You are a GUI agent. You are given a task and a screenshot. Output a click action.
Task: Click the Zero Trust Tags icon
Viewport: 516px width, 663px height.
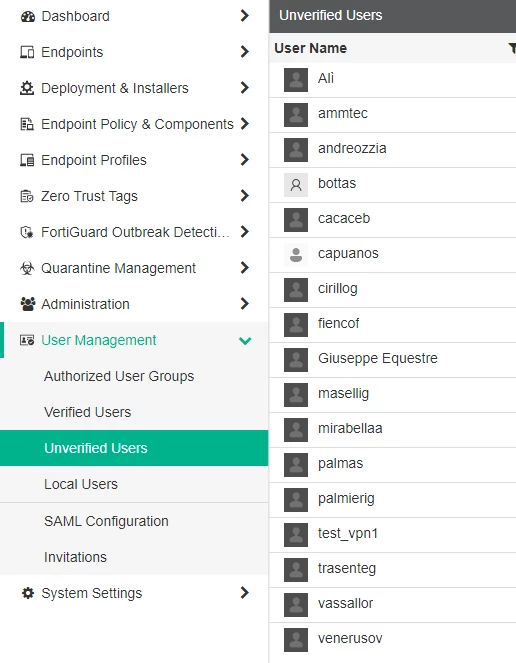point(27,196)
